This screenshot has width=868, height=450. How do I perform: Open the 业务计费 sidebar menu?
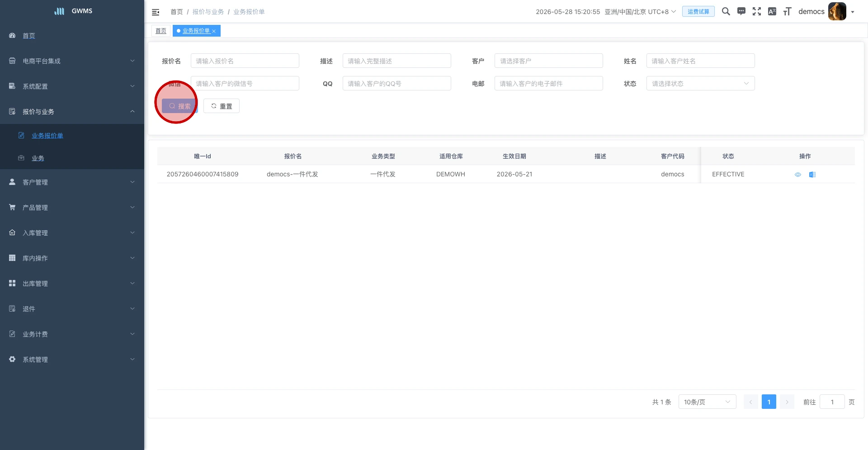coord(72,334)
